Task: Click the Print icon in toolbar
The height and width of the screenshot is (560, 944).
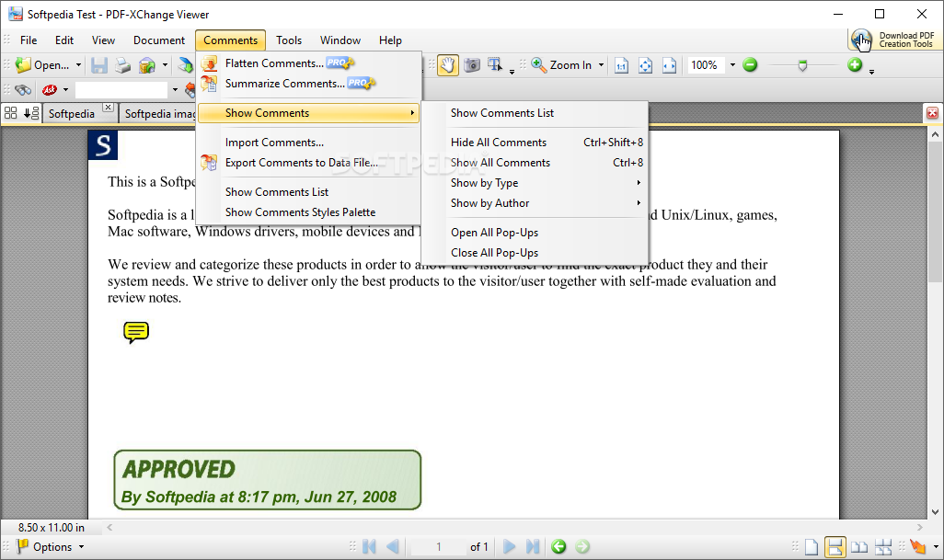Action: tap(122, 65)
